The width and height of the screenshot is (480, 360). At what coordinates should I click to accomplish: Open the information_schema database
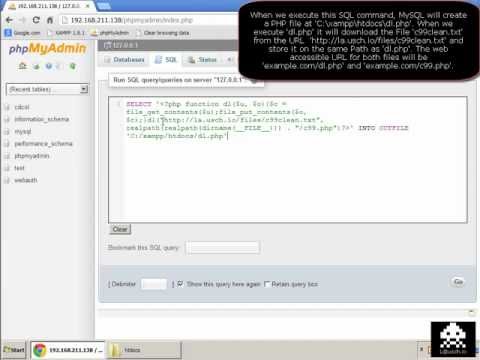42,119
